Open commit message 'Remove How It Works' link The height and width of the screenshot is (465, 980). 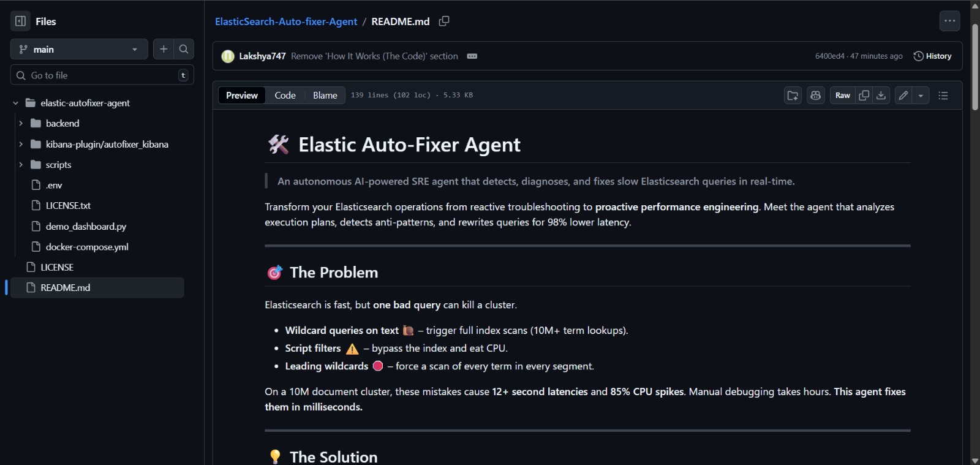374,56
